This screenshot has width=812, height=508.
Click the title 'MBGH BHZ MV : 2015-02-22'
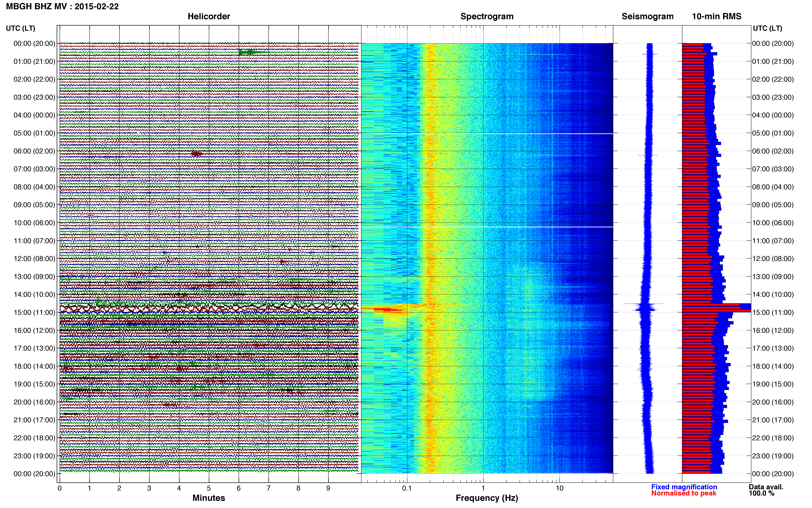click(x=62, y=6)
